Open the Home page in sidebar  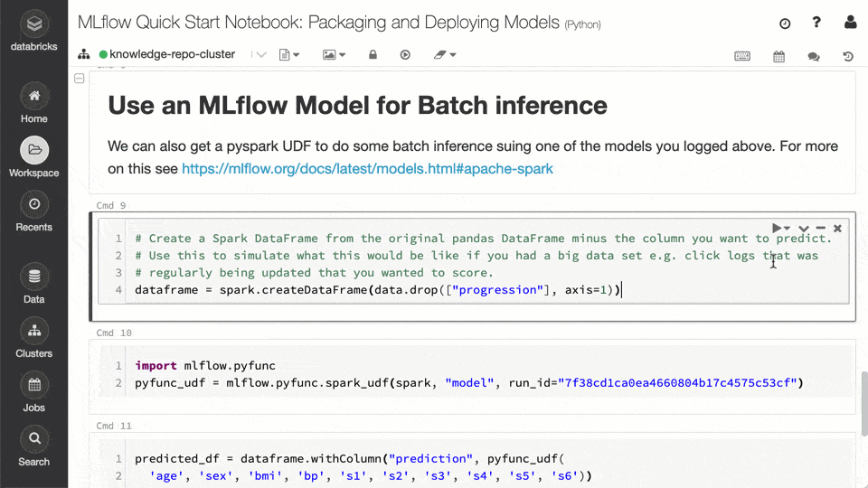[x=33, y=104]
